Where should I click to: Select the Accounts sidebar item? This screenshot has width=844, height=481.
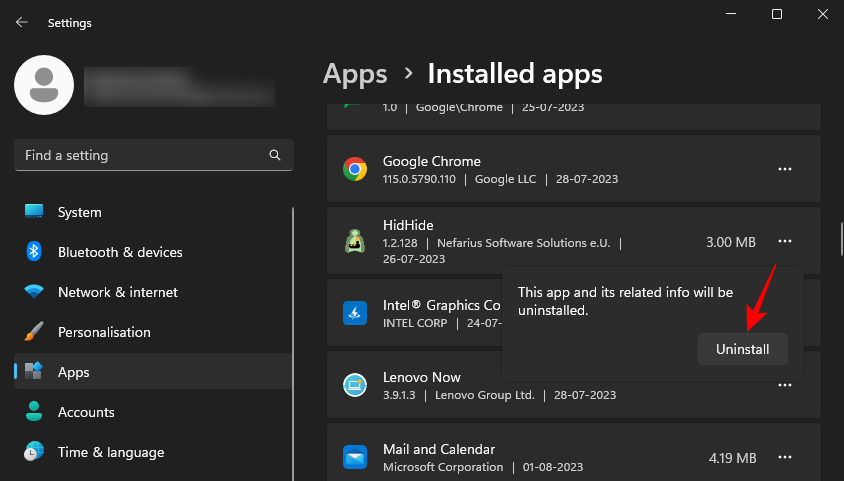[86, 412]
